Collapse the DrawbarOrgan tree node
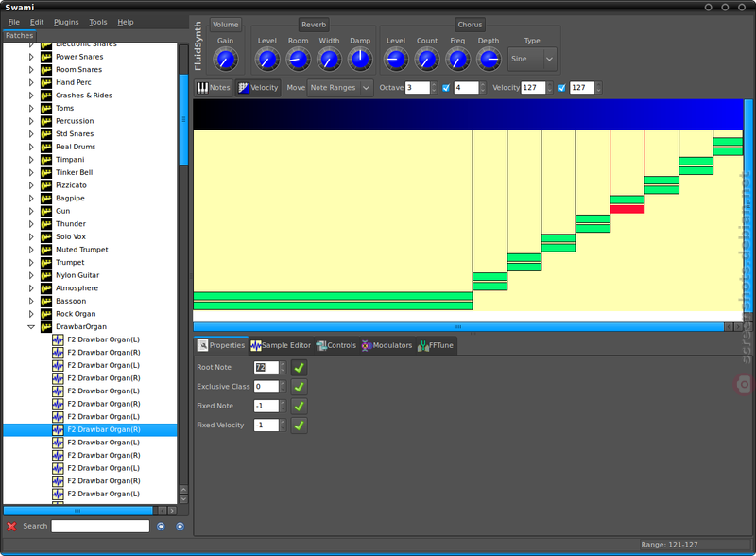The height and width of the screenshot is (556, 756). (x=31, y=327)
